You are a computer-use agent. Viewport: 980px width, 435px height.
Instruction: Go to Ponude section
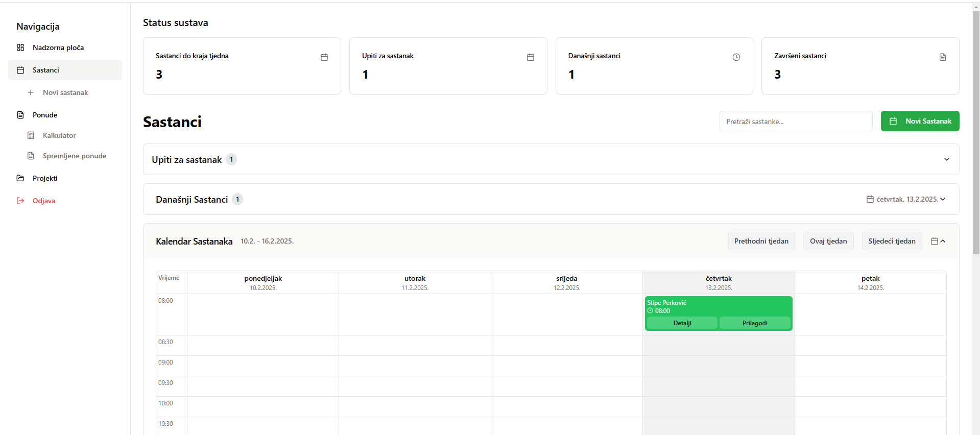[65, 115]
